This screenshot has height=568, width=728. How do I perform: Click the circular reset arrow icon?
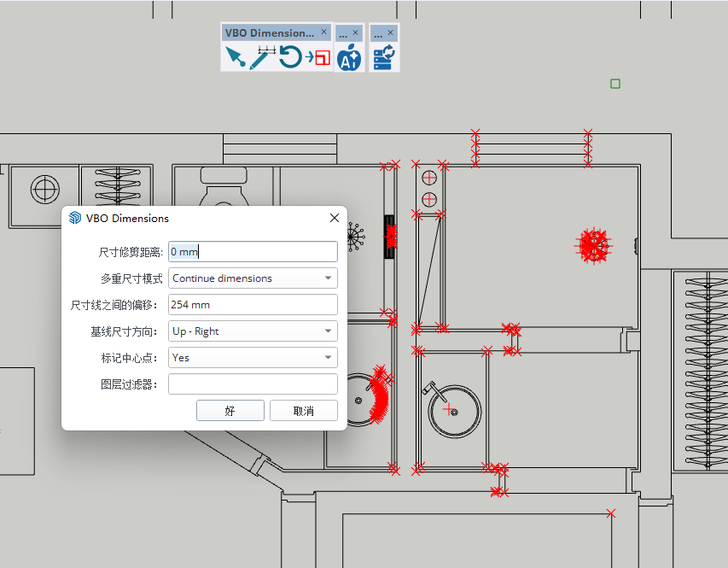pyautogui.click(x=290, y=58)
